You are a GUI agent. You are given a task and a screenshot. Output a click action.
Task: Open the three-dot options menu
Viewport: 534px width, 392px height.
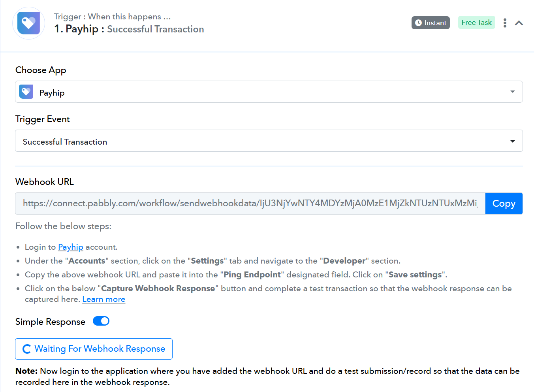pyautogui.click(x=505, y=23)
